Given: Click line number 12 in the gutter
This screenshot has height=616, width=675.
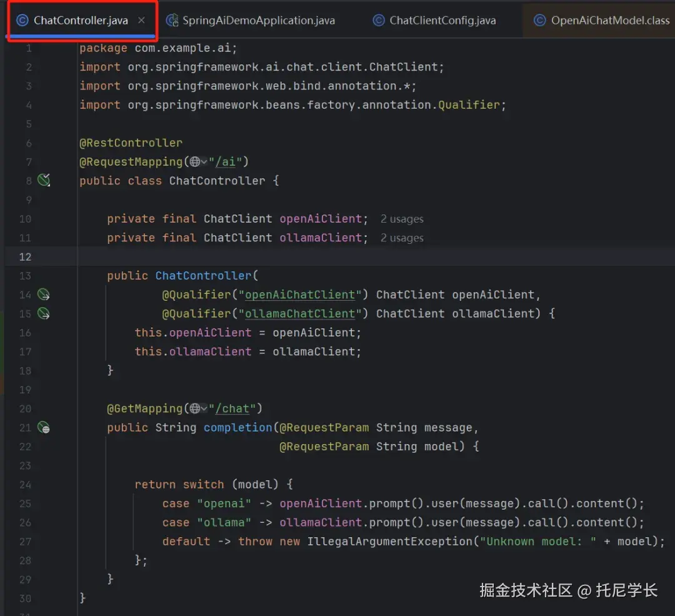Looking at the screenshot, I should (x=26, y=257).
